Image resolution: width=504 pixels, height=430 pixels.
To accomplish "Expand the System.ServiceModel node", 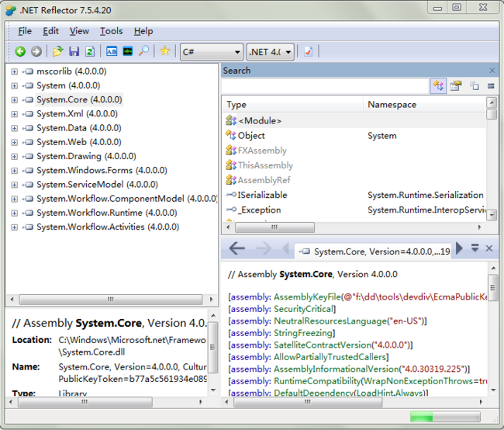I will [14, 185].
